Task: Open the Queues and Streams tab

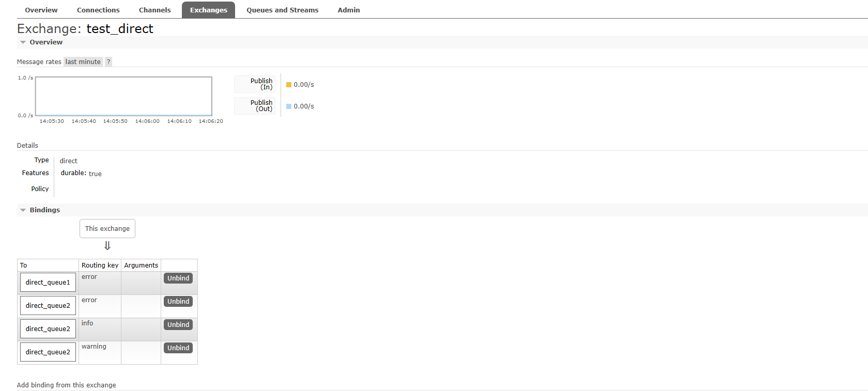Action: tap(282, 10)
